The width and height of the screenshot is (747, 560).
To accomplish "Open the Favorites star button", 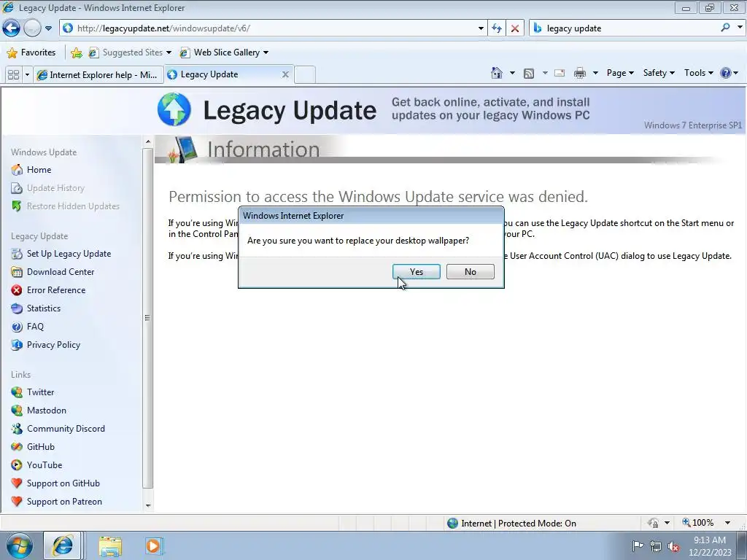I will (x=31, y=52).
